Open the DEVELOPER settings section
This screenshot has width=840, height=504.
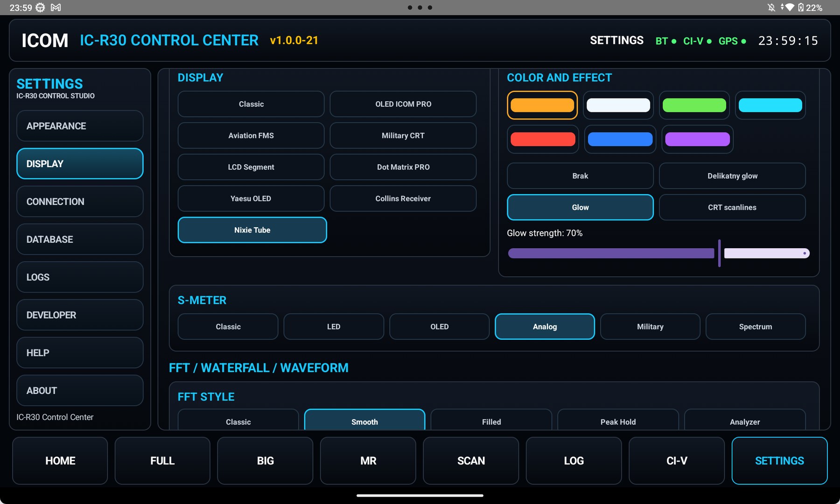pos(80,315)
